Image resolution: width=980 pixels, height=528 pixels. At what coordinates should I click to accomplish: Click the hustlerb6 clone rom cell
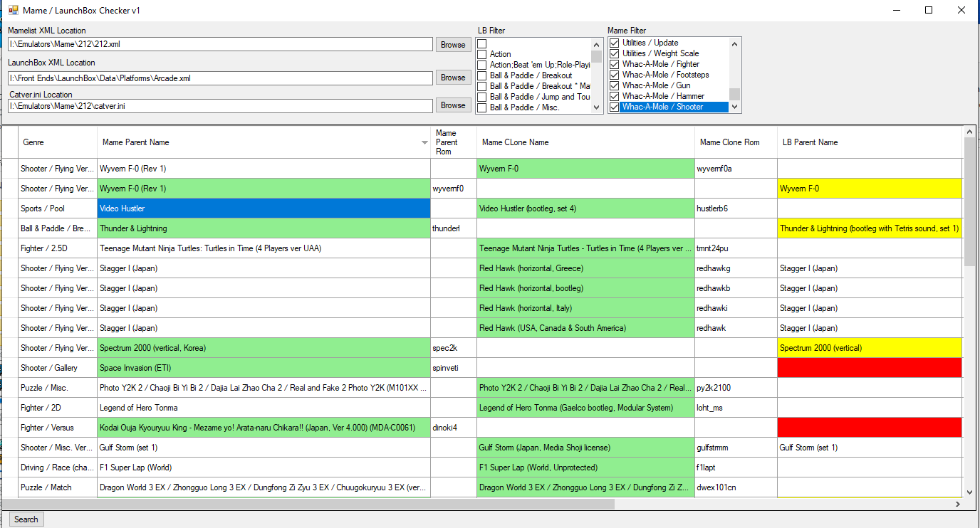coord(736,208)
